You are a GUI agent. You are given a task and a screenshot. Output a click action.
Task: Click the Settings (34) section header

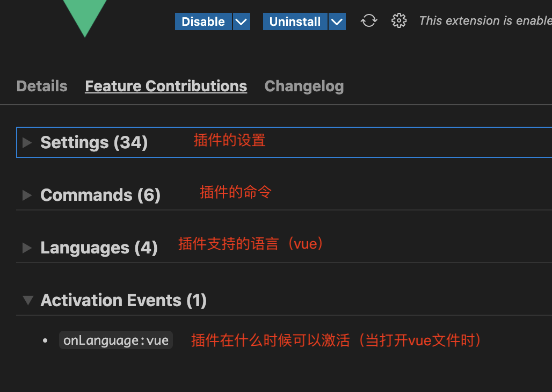tap(94, 142)
